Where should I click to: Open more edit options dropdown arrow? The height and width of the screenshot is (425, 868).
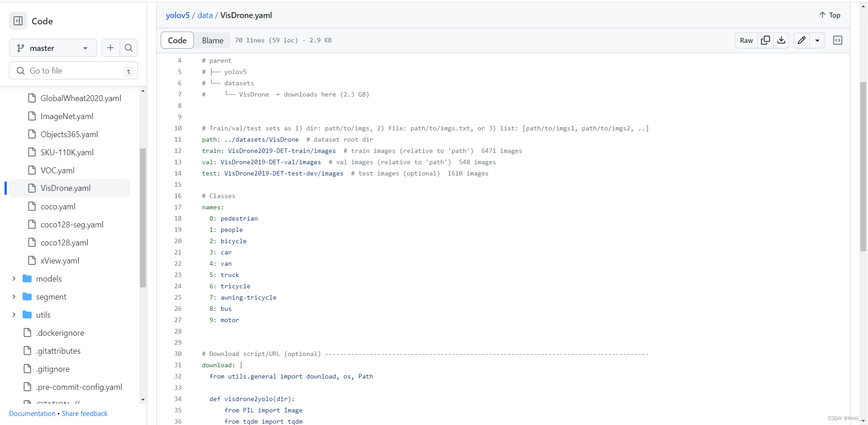coord(817,40)
